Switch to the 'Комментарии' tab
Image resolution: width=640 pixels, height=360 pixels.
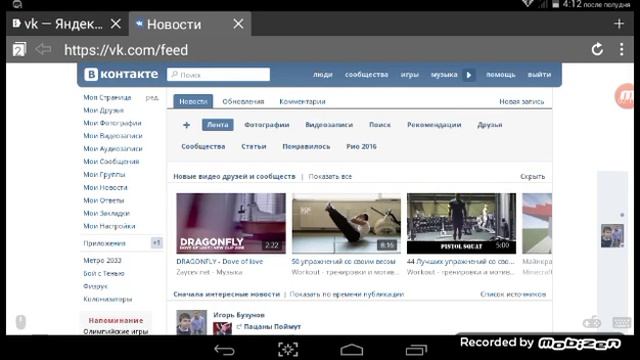pos(302,101)
